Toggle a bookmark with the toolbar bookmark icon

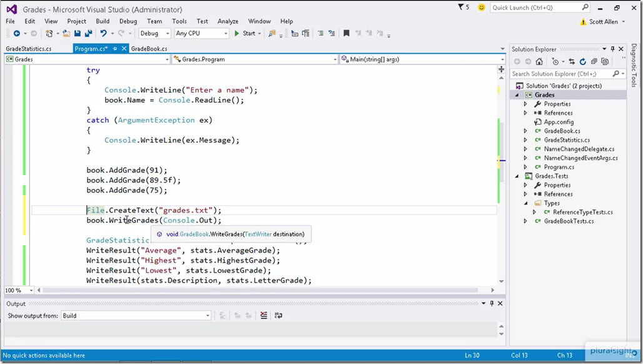[x=347, y=34]
